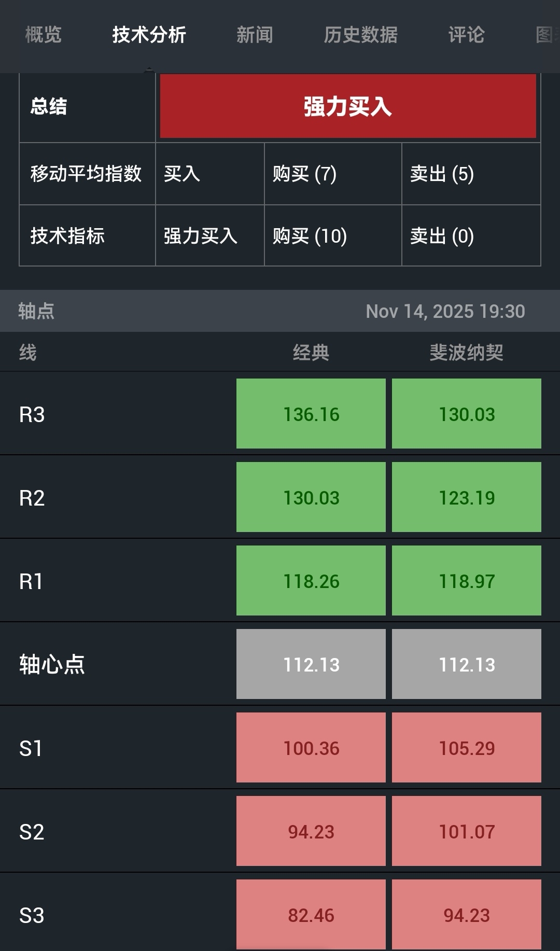Tap the red 强力买入 summary banner
This screenshot has height=951, width=560.
pyautogui.click(x=347, y=106)
